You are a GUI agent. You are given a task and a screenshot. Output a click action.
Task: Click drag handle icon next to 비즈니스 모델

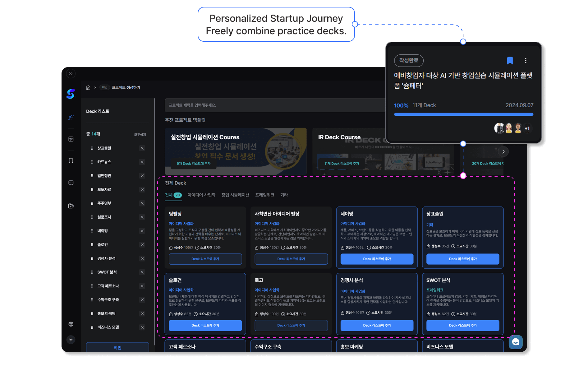point(92,327)
